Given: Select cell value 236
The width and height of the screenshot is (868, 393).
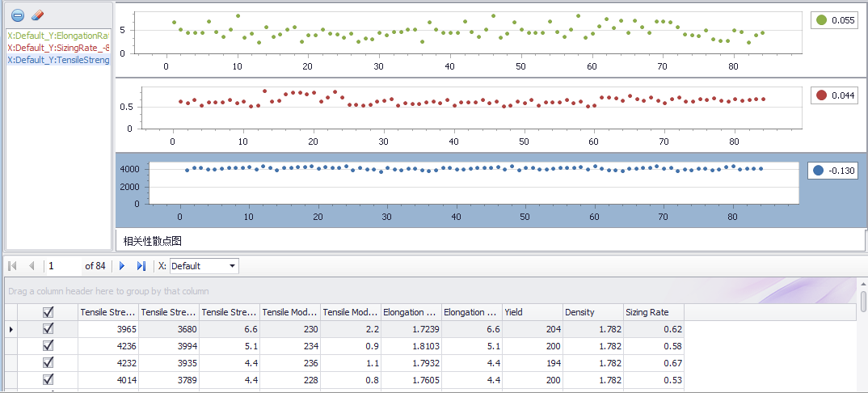Looking at the screenshot, I should pos(290,363).
